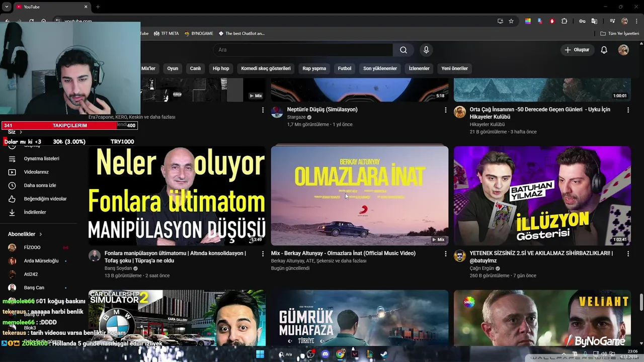644x362 pixels.
Task: Select the Canlı filter chip
Action: click(195, 68)
